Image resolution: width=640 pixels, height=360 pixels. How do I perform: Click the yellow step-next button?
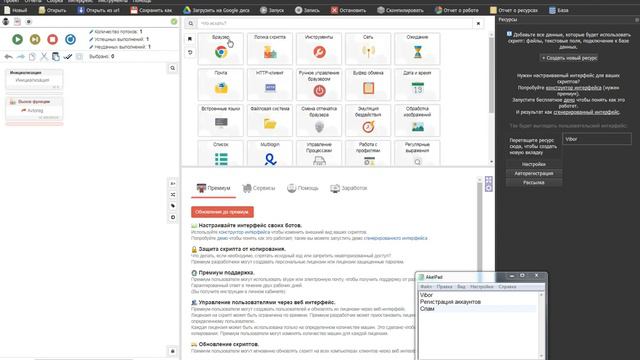[35, 39]
